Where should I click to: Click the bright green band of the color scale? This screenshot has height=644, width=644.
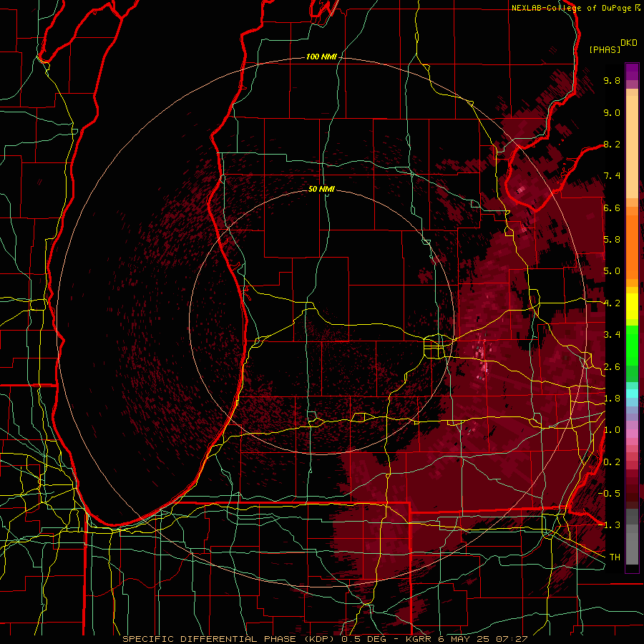click(632, 345)
